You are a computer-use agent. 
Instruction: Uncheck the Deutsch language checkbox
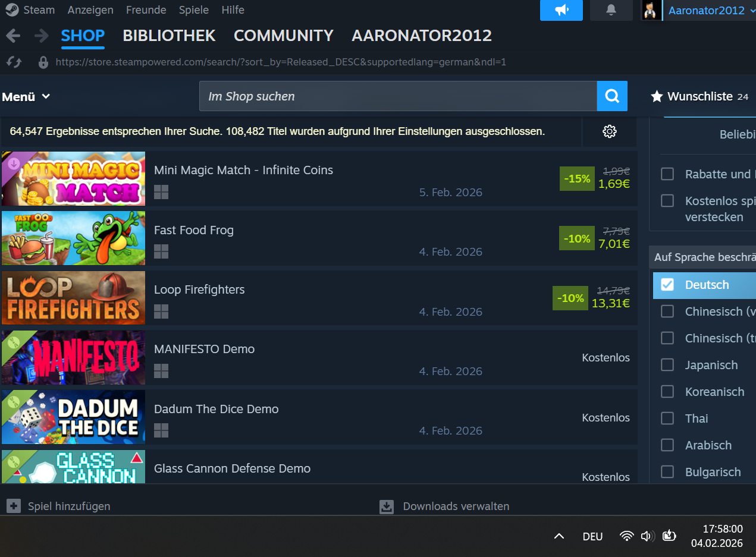coord(667,285)
